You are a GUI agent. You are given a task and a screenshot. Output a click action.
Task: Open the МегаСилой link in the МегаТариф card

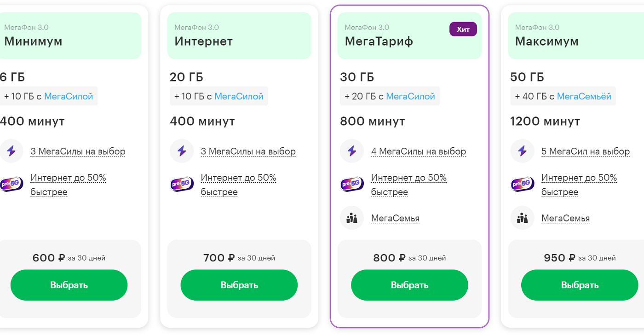point(410,97)
